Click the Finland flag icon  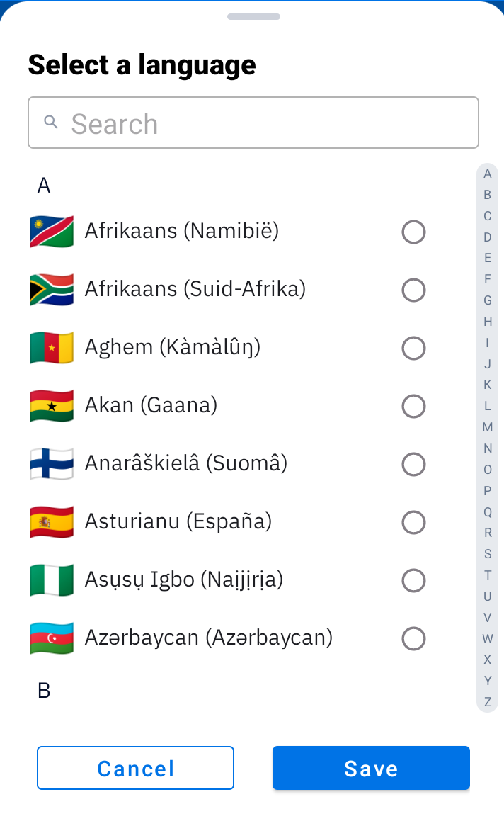[x=52, y=464]
